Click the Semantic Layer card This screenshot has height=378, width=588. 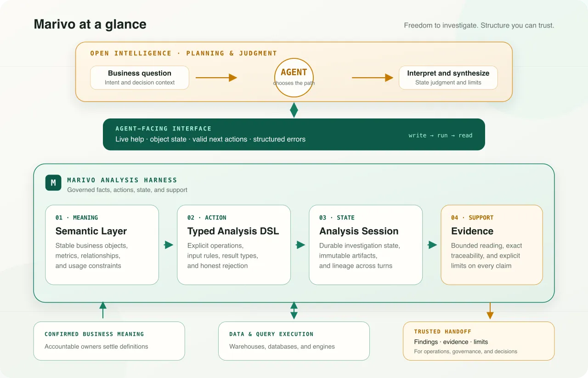[x=102, y=245]
